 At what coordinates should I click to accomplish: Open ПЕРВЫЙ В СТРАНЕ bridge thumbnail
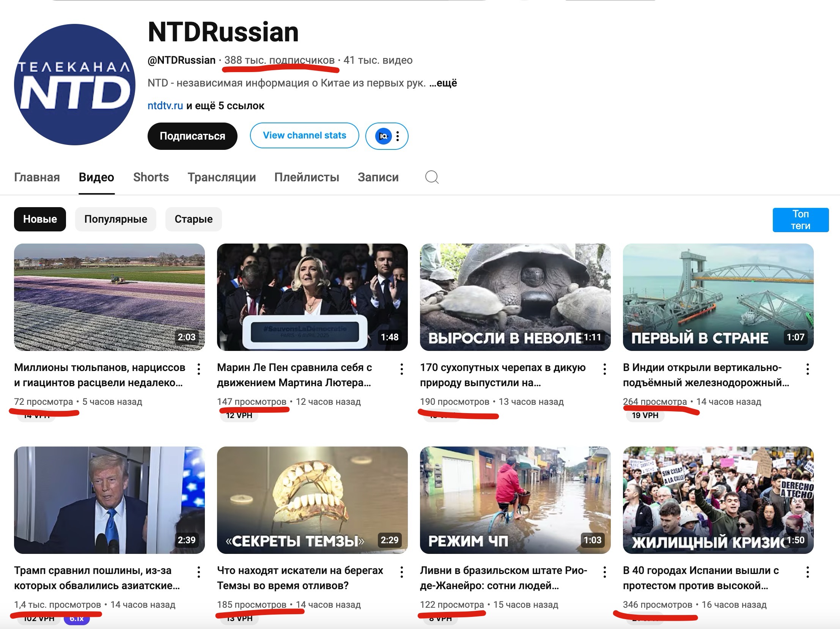point(718,297)
